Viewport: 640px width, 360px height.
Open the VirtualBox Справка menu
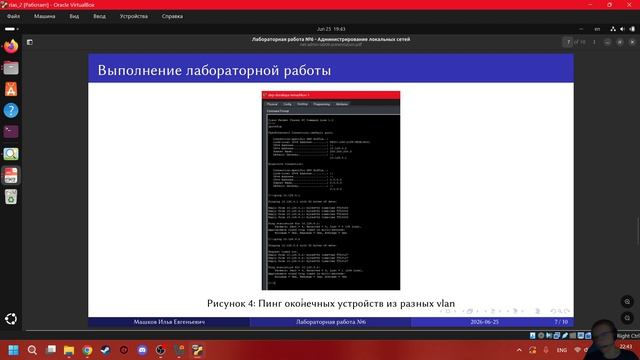[x=172, y=16]
